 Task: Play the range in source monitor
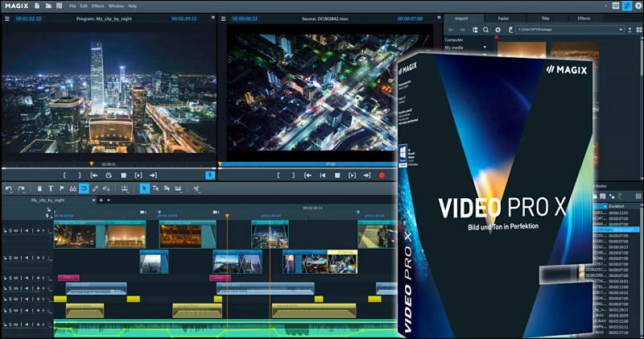352,176
